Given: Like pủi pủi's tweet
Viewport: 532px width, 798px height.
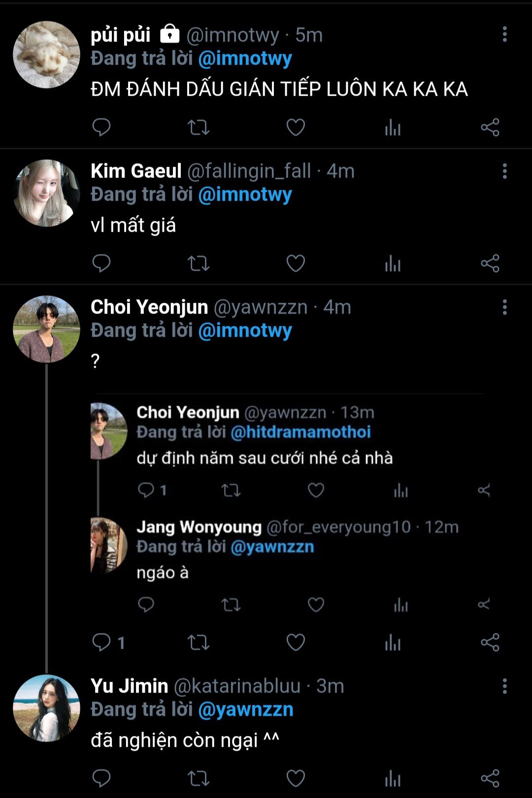Looking at the screenshot, I should [x=296, y=127].
